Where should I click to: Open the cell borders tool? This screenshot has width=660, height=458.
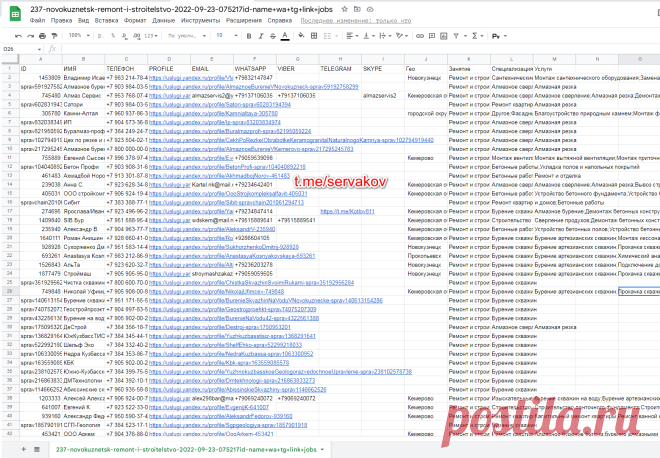tap(314, 36)
